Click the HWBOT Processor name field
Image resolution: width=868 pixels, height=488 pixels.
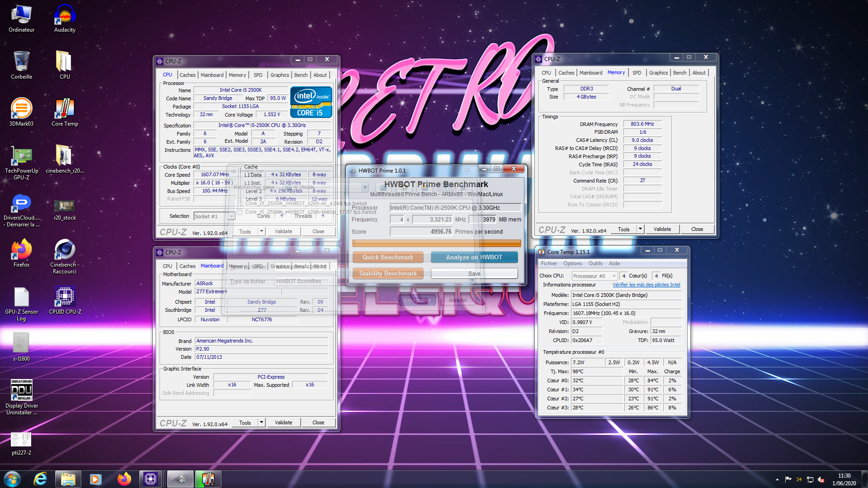point(455,208)
